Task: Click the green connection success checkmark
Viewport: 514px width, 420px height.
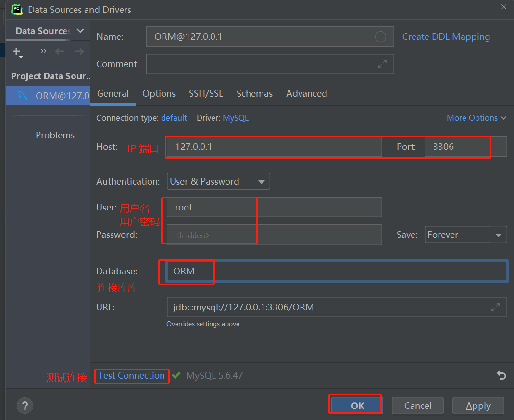Action: click(x=176, y=375)
